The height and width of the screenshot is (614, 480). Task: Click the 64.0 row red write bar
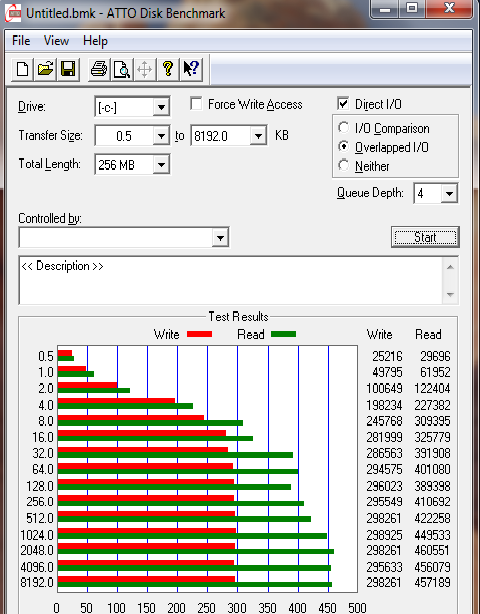(x=145, y=466)
